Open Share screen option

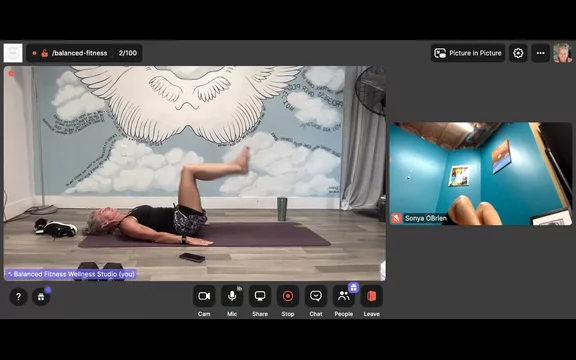click(260, 296)
